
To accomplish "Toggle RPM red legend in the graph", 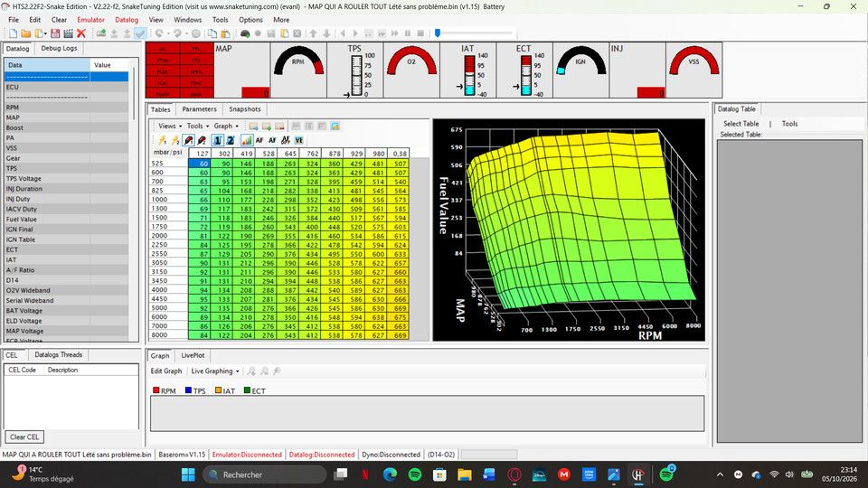I will (165, 390).
